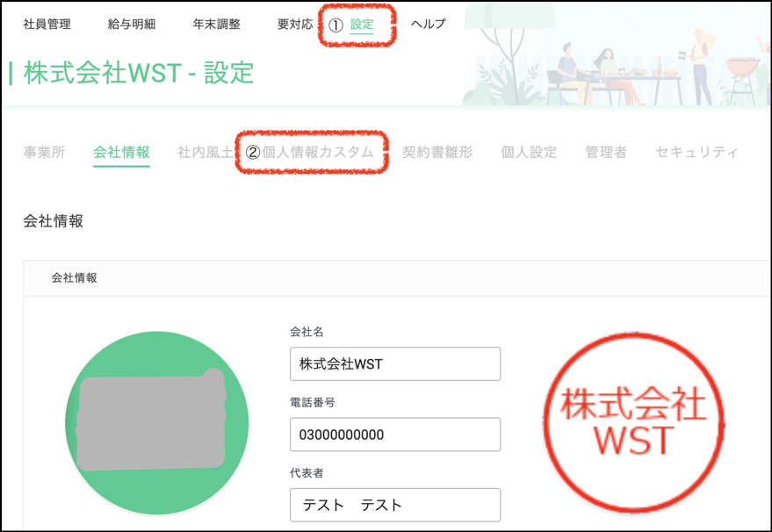Click the 代表者 field label
The image size is (772, 532).
[307, 473]
